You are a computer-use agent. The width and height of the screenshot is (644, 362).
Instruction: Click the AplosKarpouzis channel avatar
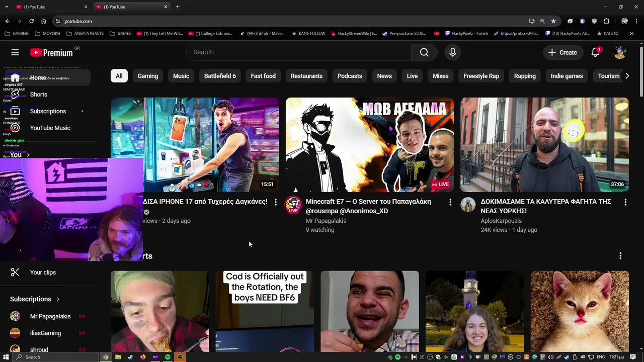tap(468, 205)
